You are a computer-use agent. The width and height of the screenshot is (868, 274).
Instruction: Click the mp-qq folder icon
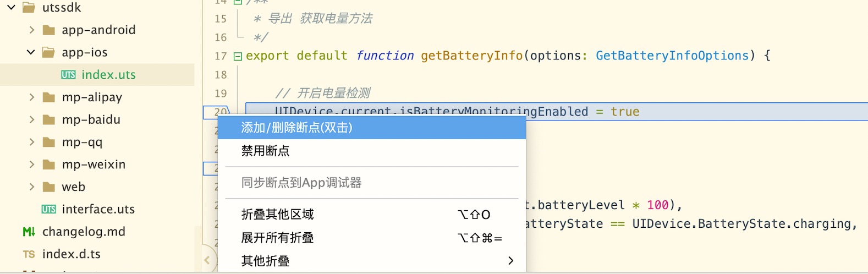click(49, 143)
